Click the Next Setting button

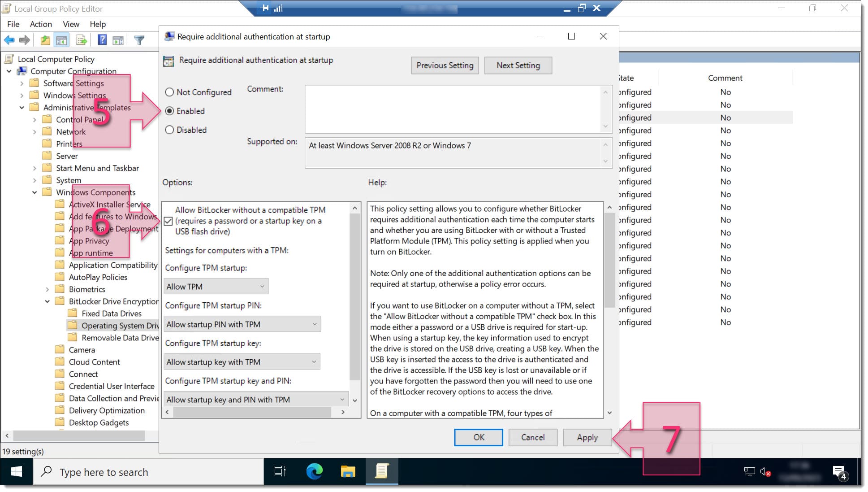[x=518, y=65]
